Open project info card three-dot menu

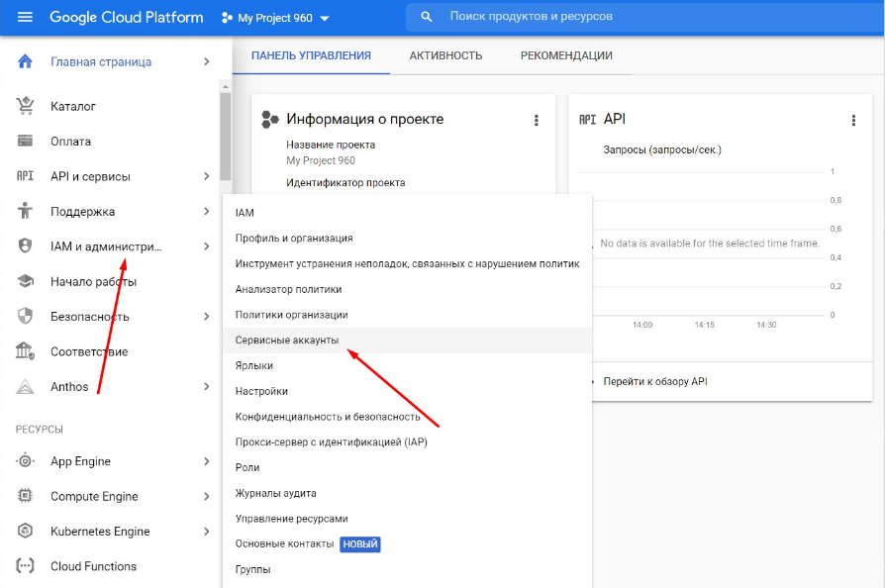click(x=537, y=120)
